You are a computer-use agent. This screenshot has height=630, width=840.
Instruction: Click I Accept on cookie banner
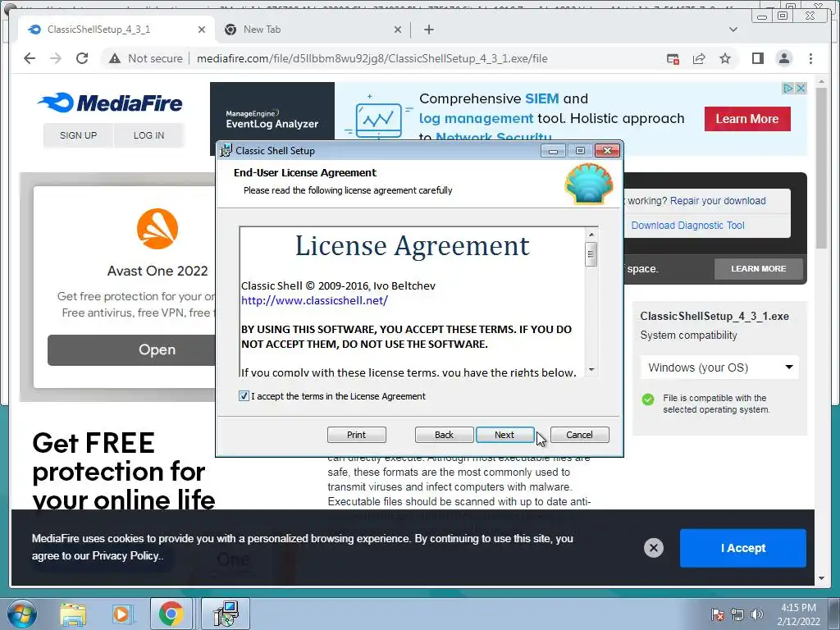coord(742,547)
